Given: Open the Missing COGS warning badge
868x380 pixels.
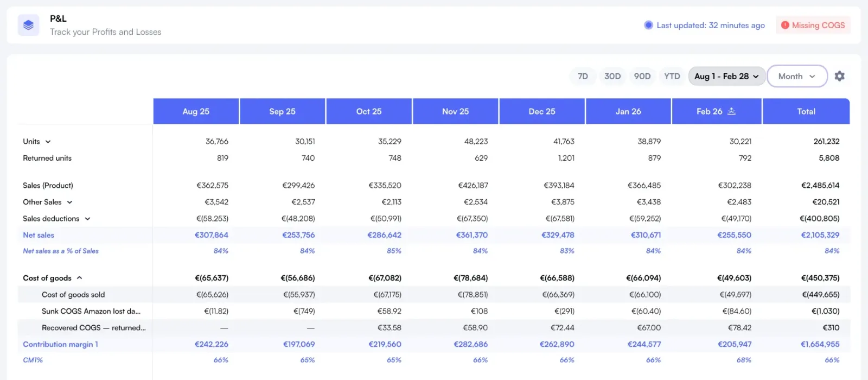Looking at the screenshot, I should click(x=813, y=25).
